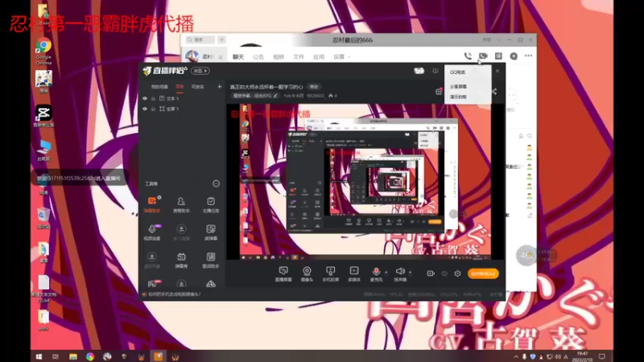
Task: Open the 弹幕助手 tool in the toolbox
Action: tap(152, 204)
